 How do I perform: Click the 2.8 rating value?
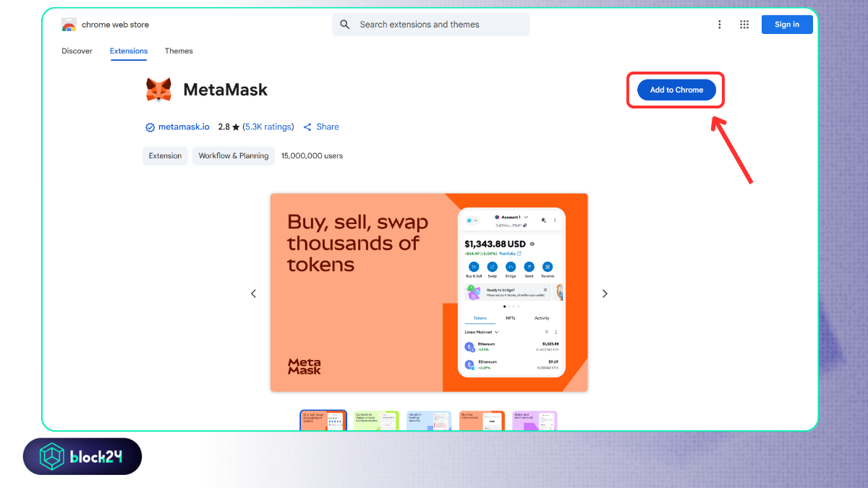click(224, 127)
